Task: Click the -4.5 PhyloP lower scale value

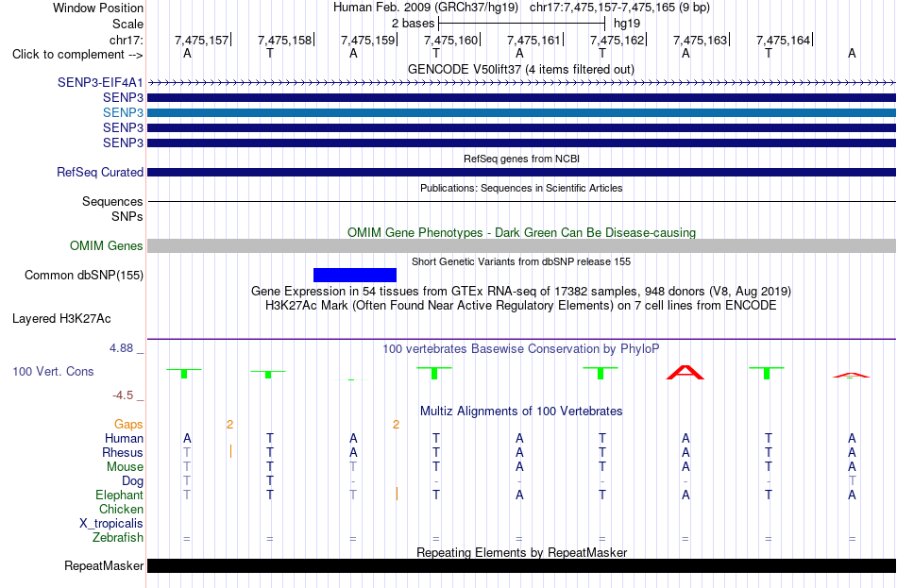Action: [123, 395]
